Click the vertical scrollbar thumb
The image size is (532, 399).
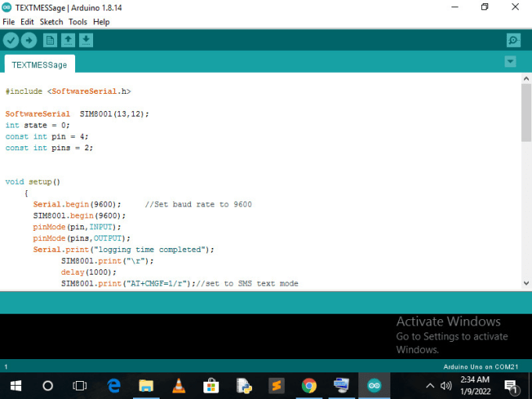tap(527, 113)
